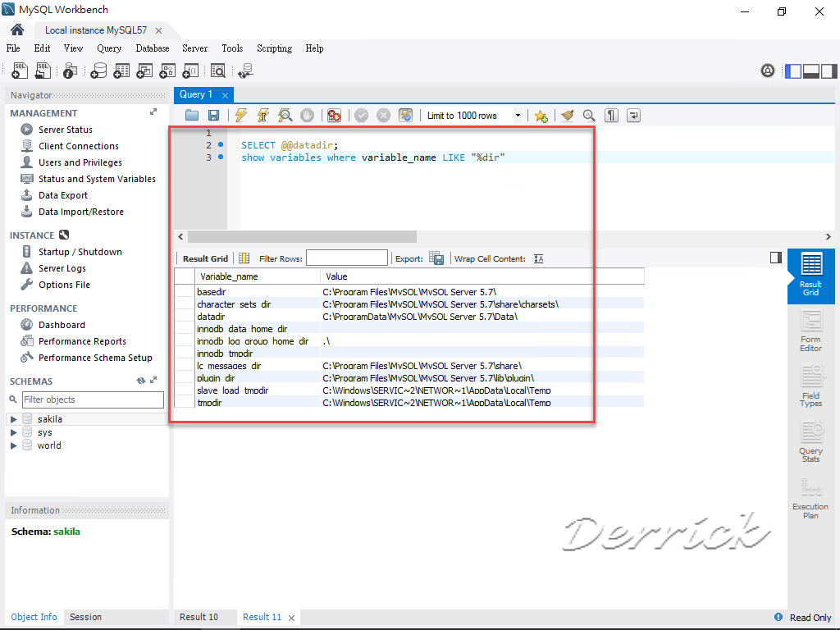Toggle stop on error in the toolbar
The image size is (840, 630).
point(334,115)
